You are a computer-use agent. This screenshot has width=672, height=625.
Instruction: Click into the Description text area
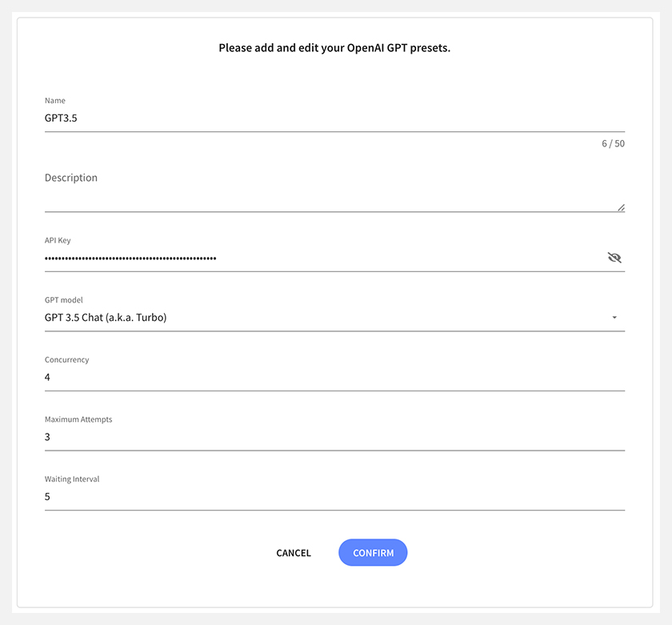(x=334, y=190)
